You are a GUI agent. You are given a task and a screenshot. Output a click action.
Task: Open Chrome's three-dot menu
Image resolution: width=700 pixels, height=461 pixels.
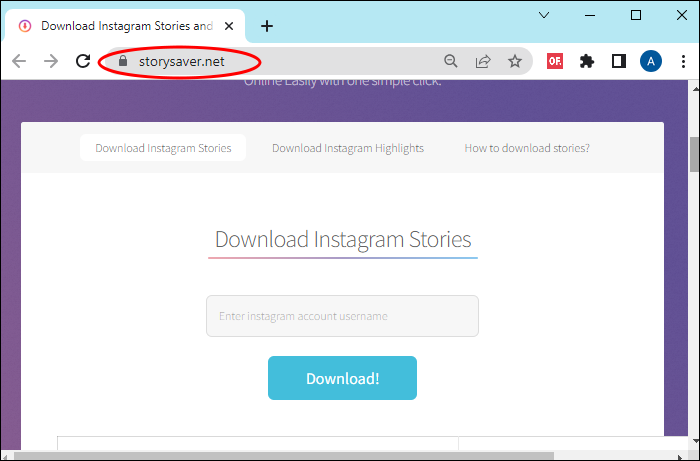click(x=683, y=61)
